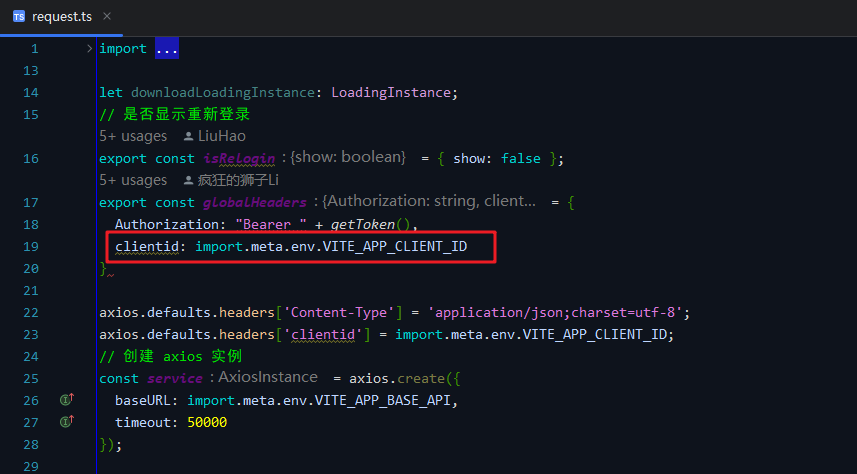The width and height of the screenshot is (857, 474).
Task: Click the person icon beside 疯狂的狮子Li
Action: (189, 180)
